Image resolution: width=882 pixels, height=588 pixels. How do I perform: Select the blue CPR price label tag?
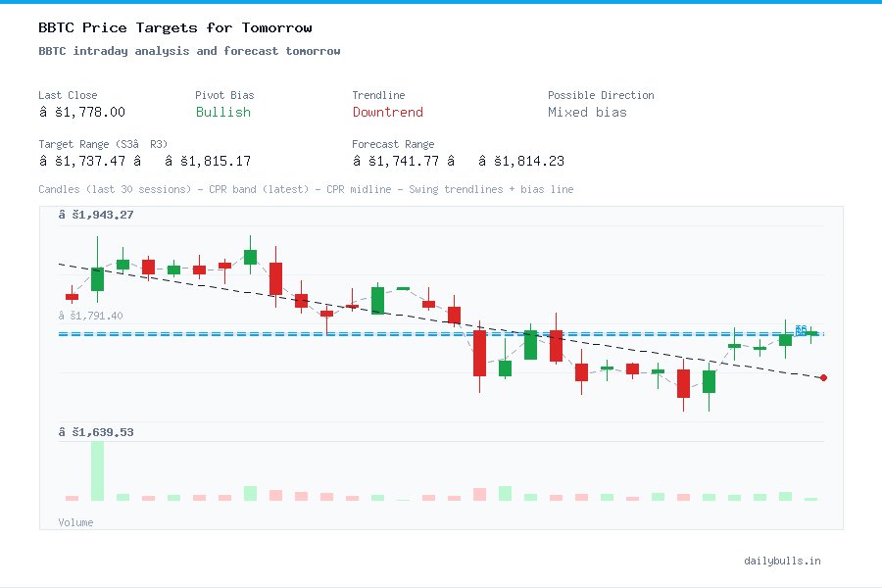tap(800, 331)
